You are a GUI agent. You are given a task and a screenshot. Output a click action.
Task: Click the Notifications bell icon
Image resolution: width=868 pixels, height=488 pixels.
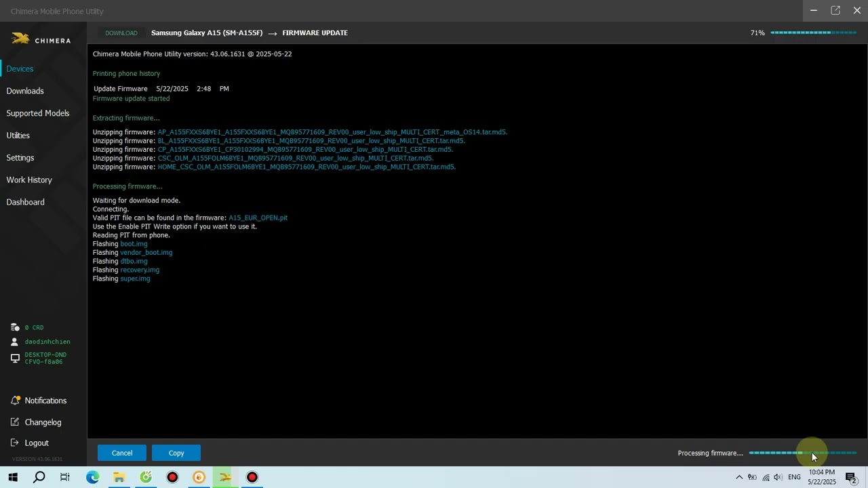tap(15, 401)
